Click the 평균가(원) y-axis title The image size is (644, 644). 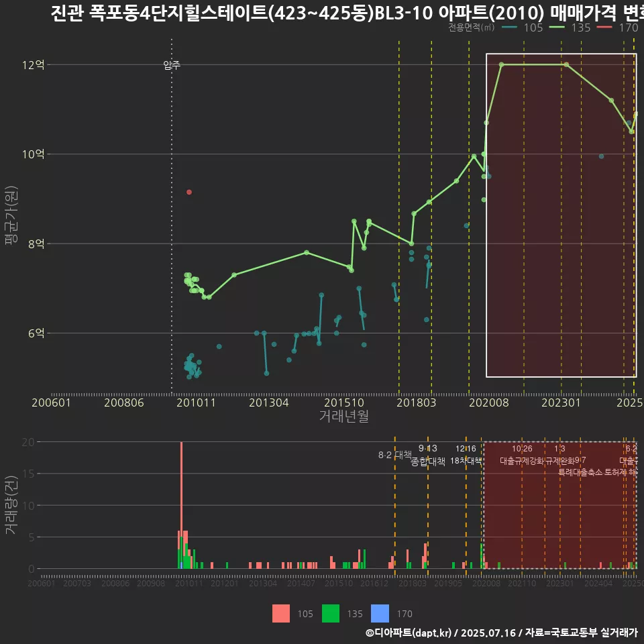pos(11,215)
